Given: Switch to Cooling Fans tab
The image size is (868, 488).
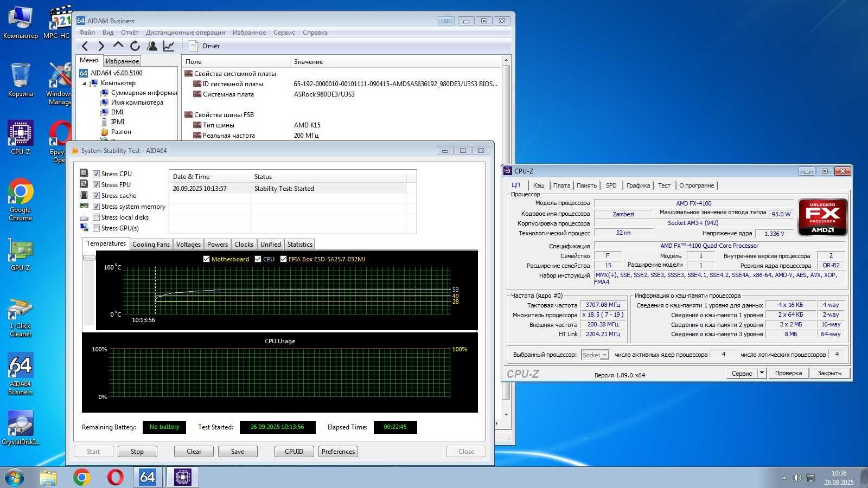Looking at the screenshot, I should point(151,245).
